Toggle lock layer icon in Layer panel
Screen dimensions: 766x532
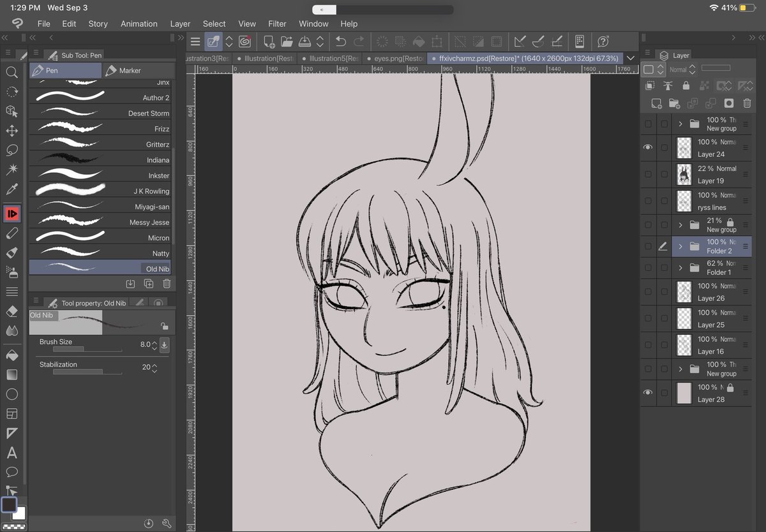click(686, 85)
